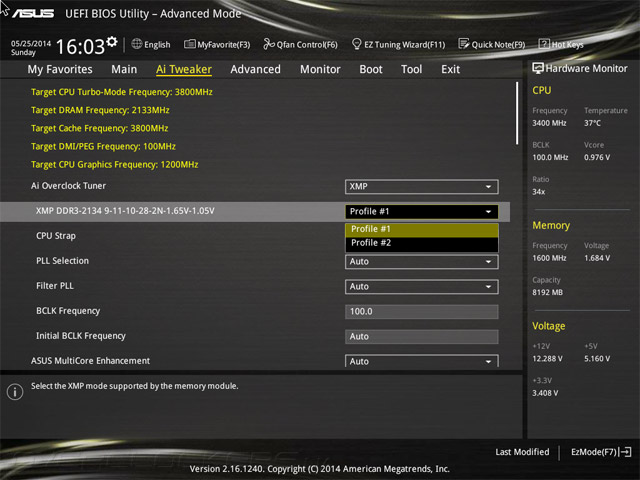Screen dimensions: 640x480
Task: Click Target DMI/PEG Frequency: 100MHz text
Action: pyautogui.click(x=103, y=146)
